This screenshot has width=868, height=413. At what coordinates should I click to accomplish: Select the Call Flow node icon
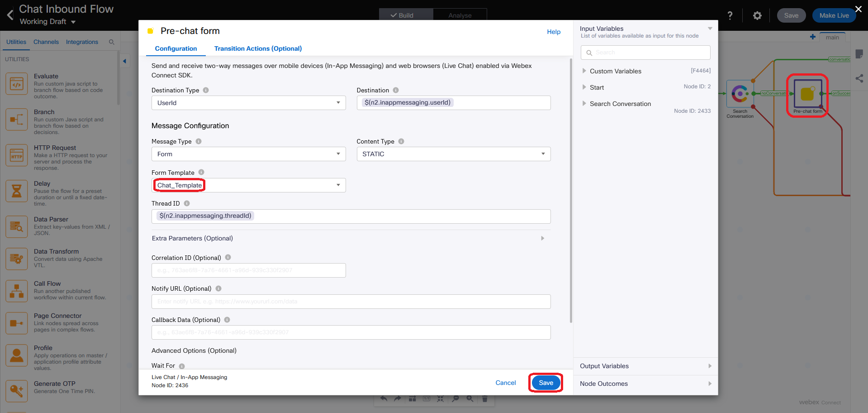(17, 291)
